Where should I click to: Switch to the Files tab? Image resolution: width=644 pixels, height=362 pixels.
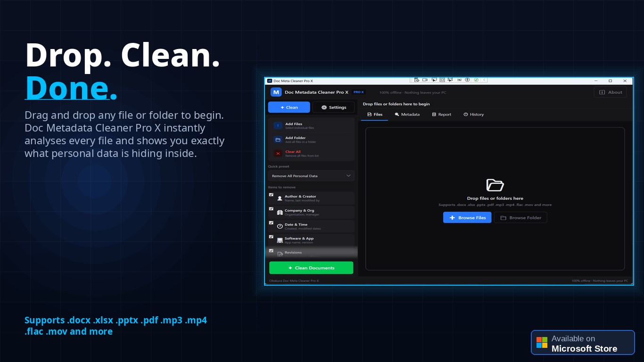coord(375,115)
